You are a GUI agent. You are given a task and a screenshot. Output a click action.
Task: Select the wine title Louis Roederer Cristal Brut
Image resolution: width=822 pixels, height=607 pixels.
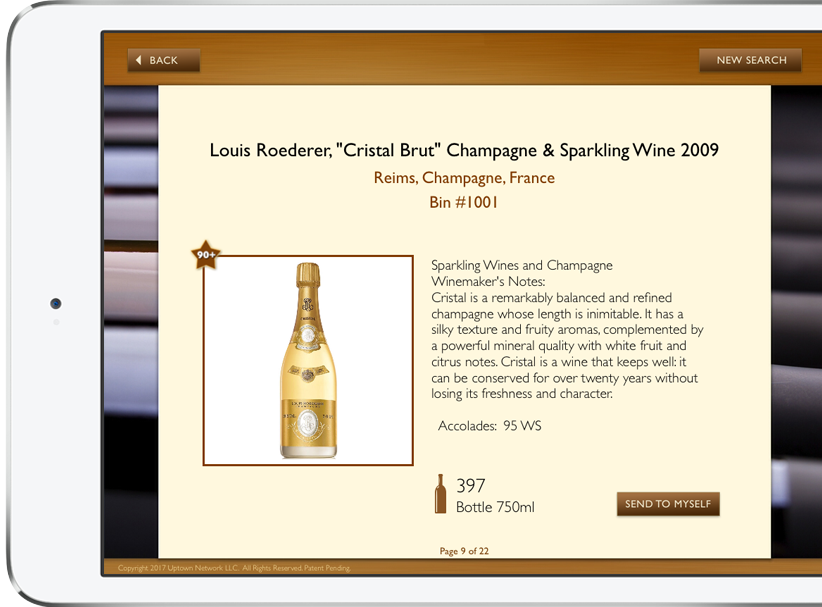(464, 150)
